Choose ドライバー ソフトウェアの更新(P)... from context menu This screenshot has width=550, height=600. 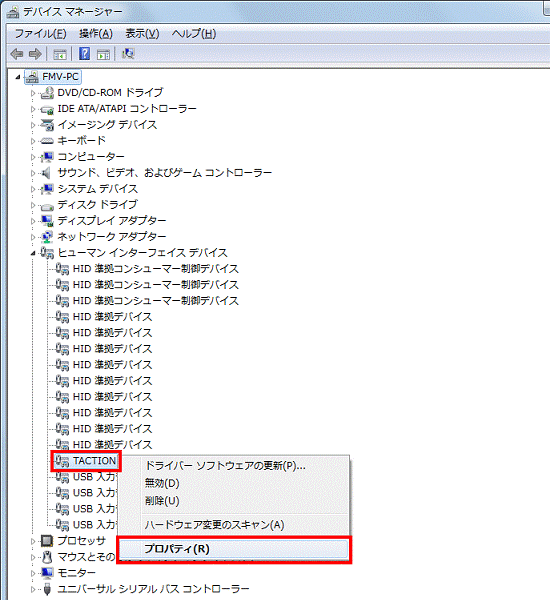point(233,466)
